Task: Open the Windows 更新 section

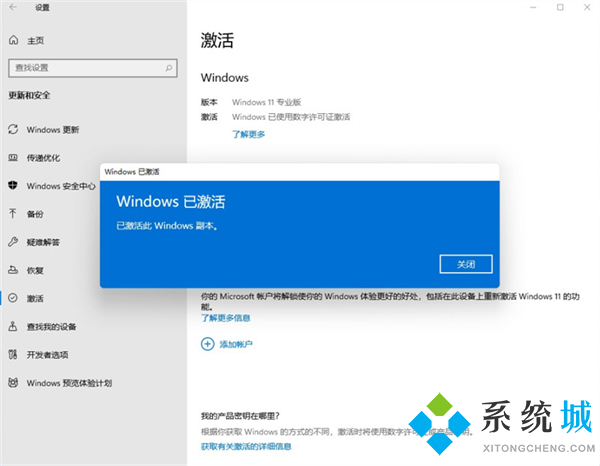Action: 53,130
